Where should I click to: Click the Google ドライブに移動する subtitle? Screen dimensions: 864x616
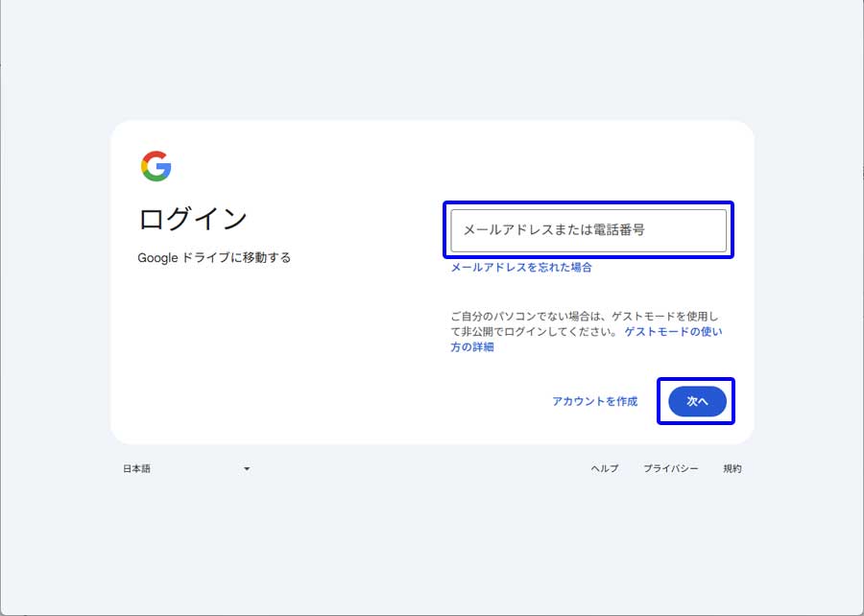[214, 257]
